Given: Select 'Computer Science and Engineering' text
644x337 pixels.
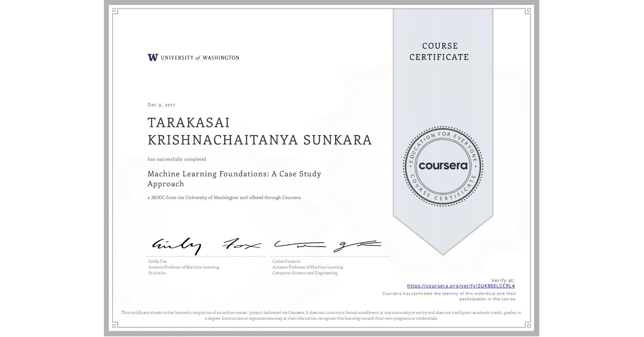Looking at the screenshot, I should pos(305,273).
